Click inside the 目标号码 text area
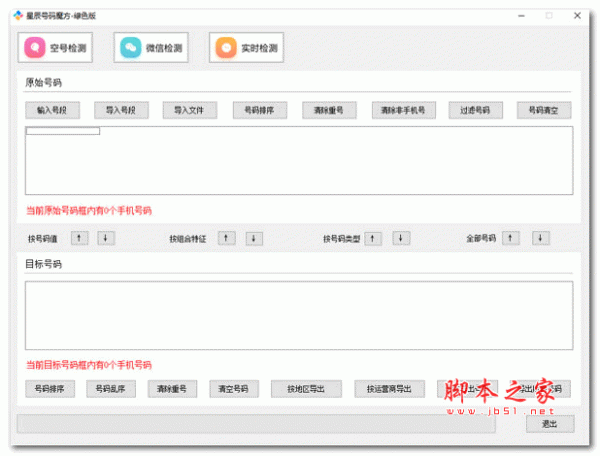This screenshot has width=600, height=456. point(299,316)
